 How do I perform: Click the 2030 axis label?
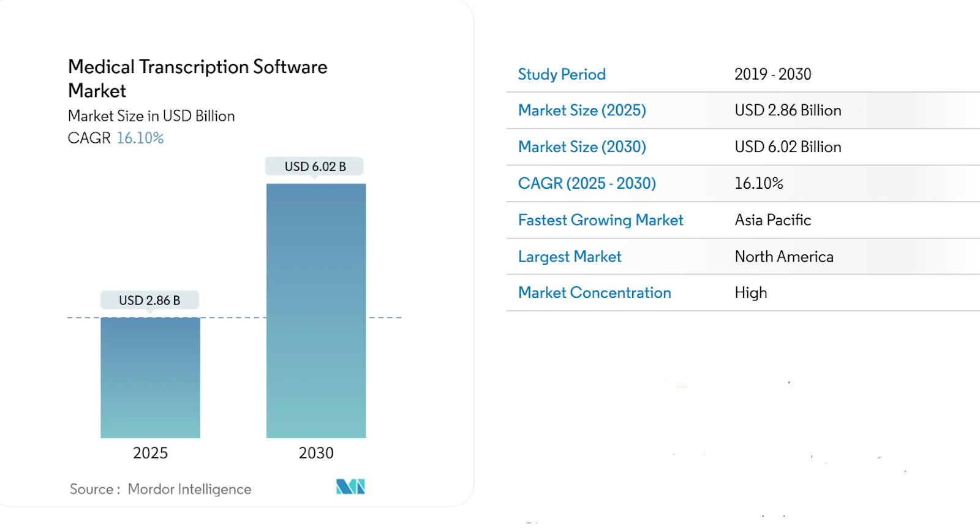click(316, 453)
